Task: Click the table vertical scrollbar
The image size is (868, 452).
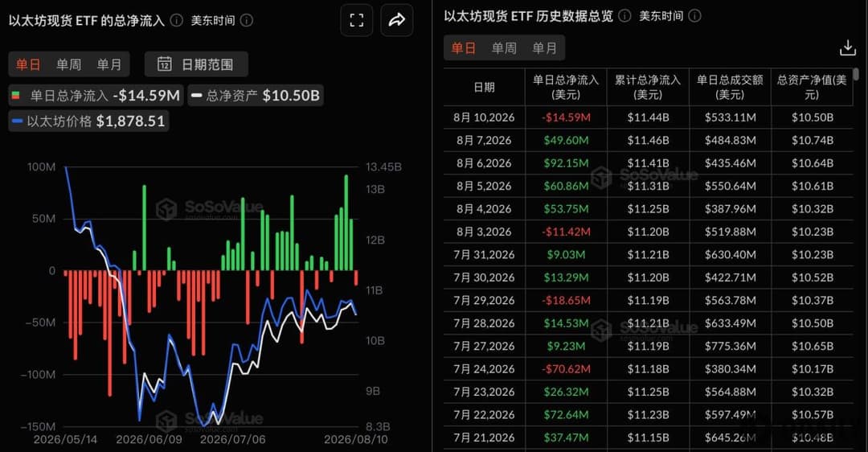Action: [857, 74]
